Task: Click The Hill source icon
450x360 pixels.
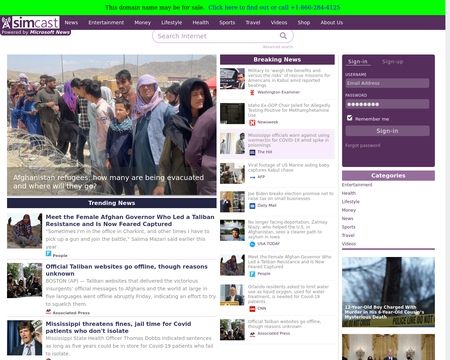Action: (252, 152)
